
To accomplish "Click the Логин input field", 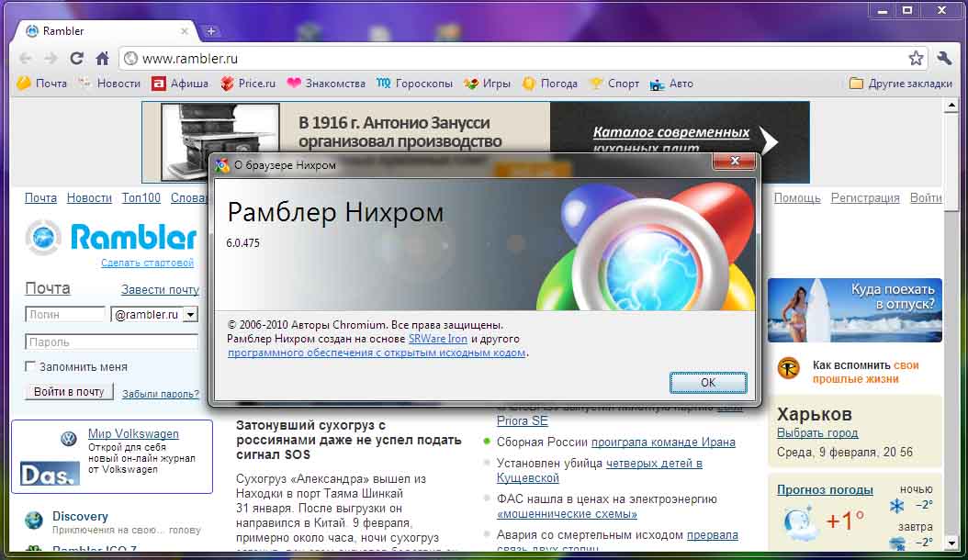I will coord(65,314).
